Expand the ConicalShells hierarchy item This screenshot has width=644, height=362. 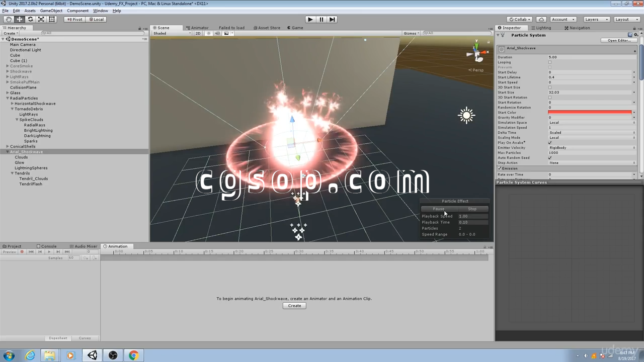[8, 147]
